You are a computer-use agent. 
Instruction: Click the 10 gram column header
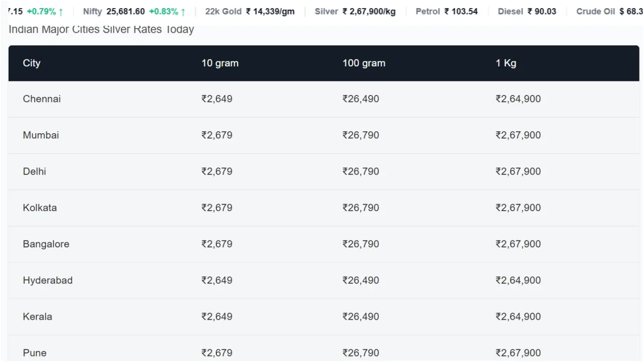220,63
